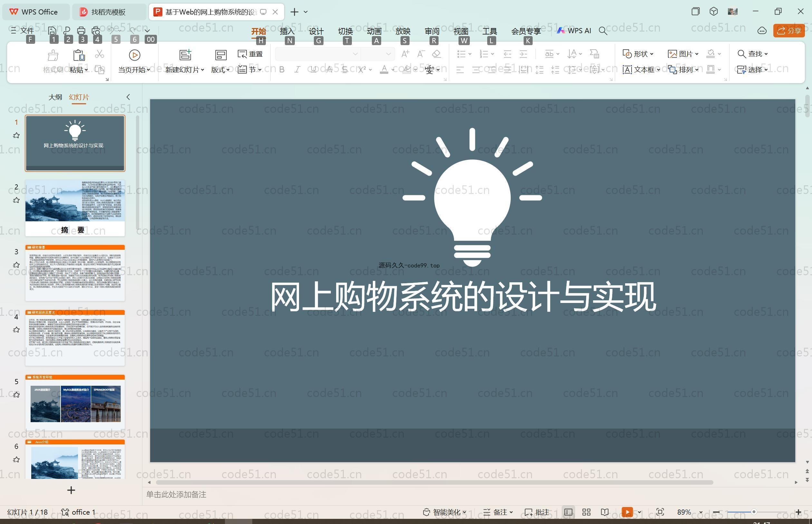The height and width of the screenshot is (524, 812).
Task: Click the fit slide to window icon
Action: point(660,512)
